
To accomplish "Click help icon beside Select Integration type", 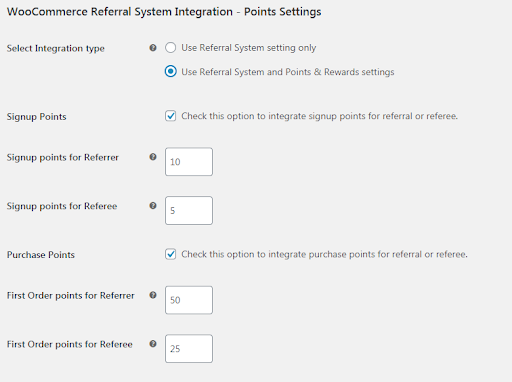I will pos(153,48).
